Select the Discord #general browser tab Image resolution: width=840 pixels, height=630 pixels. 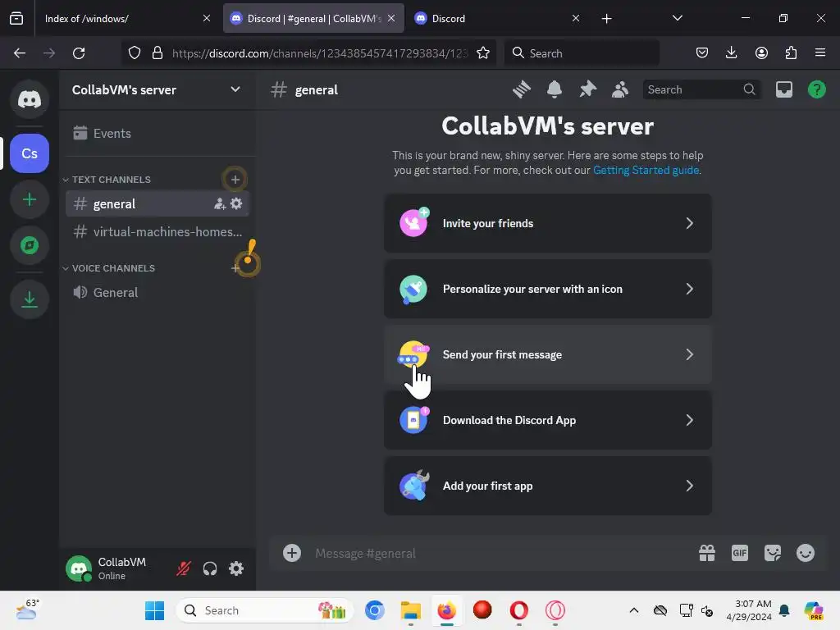pyautogui.click(x=313, y=18)
